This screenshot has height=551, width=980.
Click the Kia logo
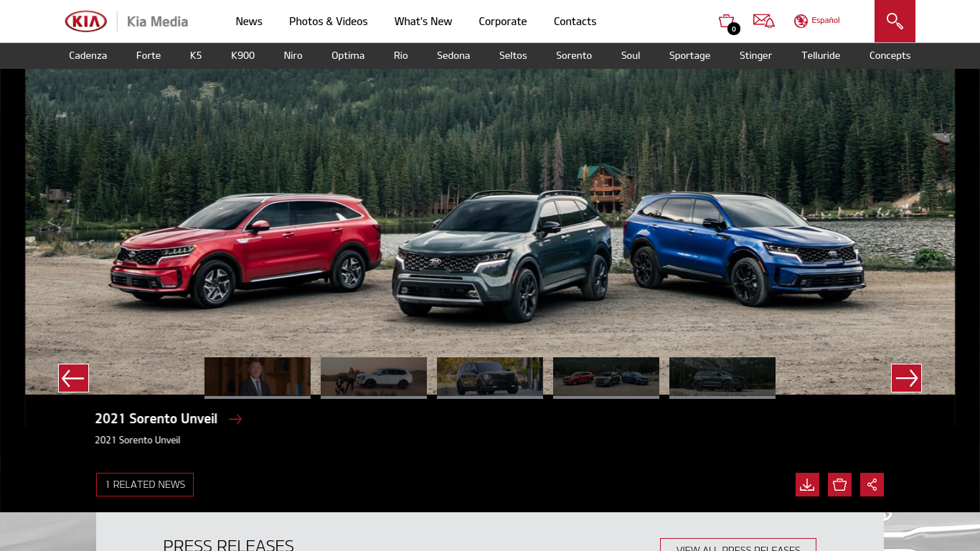86,22
